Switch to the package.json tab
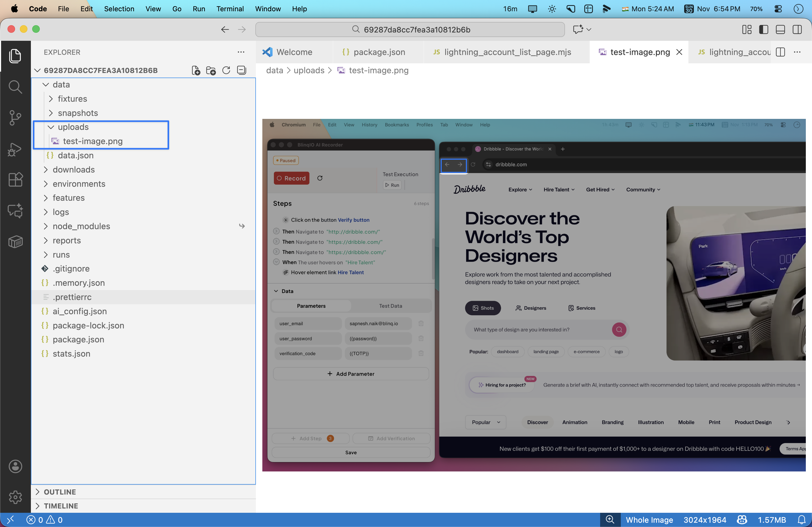Screen dimensions: 812x527 [379, 52]
